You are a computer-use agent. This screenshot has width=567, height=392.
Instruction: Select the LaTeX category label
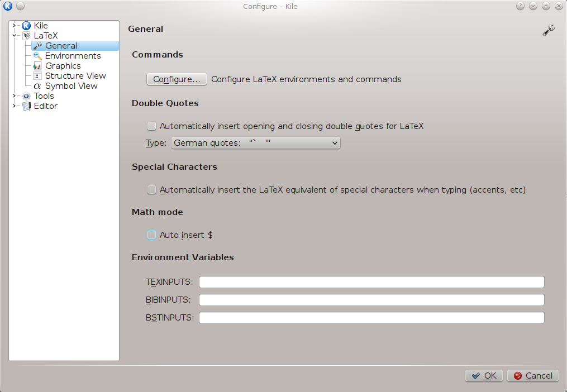tap(46, 35)
